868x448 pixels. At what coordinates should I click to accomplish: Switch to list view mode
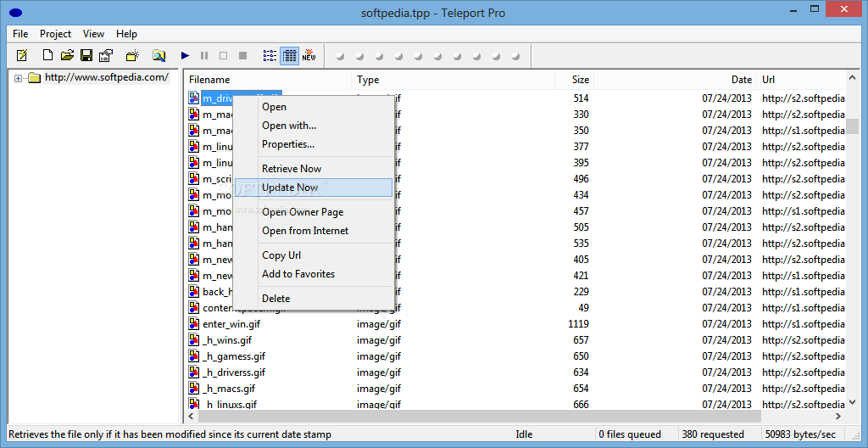click(x=270, y=55)
